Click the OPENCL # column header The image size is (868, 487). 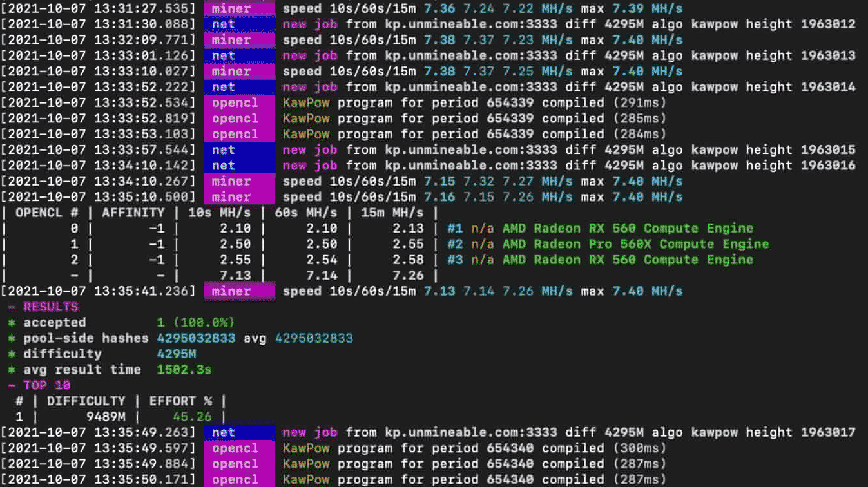click(x=47, y=213)
